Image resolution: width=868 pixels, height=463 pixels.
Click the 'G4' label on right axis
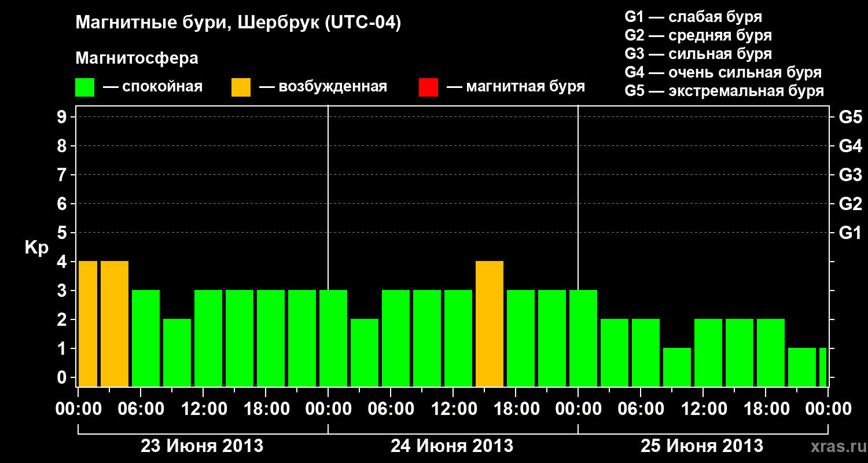(850, 146)
